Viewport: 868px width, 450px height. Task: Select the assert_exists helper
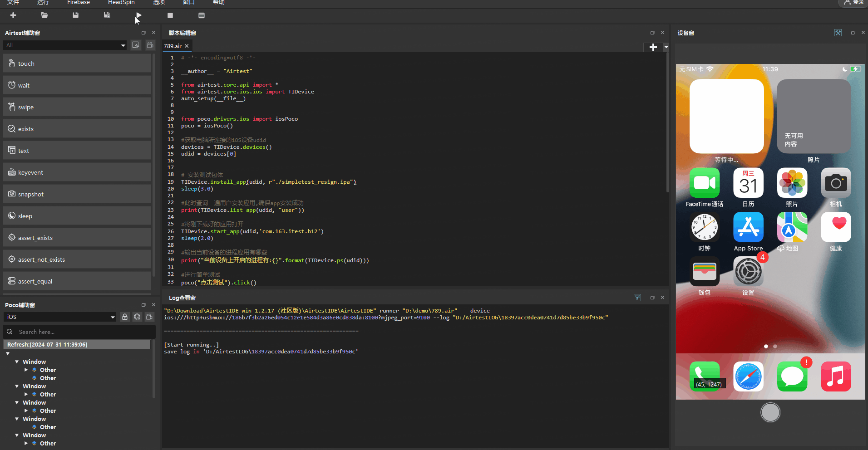pos(77,237)
